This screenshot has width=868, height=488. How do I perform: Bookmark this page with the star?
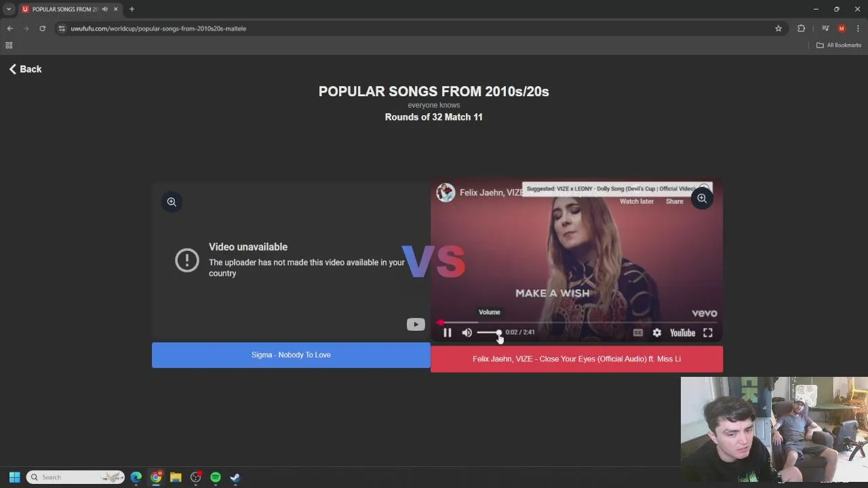click(778, 28)
